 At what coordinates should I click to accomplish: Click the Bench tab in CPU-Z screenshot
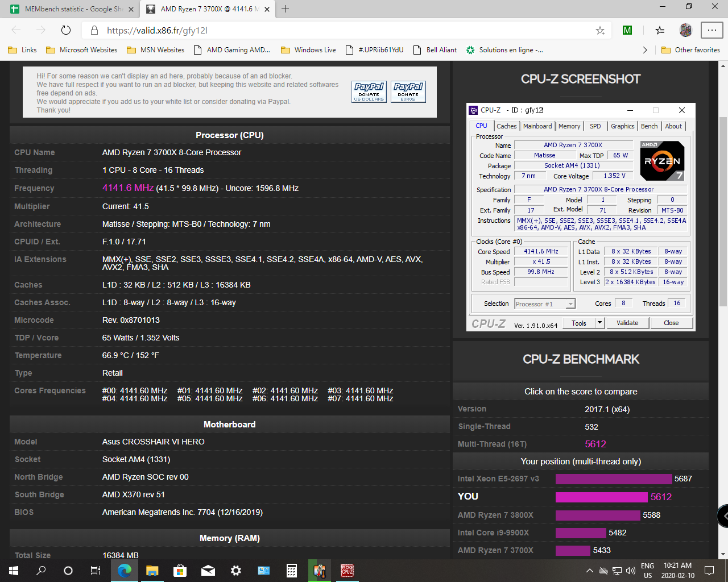(649, 126)
